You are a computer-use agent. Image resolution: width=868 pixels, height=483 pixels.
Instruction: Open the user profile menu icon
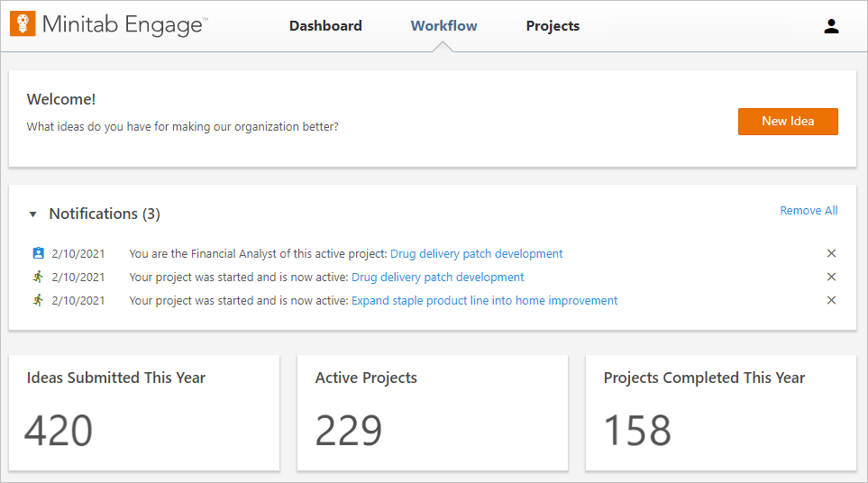coord(831,26)
